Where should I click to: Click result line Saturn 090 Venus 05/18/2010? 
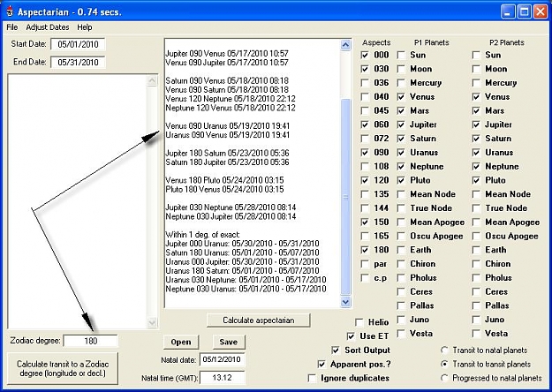pos(227,80)
